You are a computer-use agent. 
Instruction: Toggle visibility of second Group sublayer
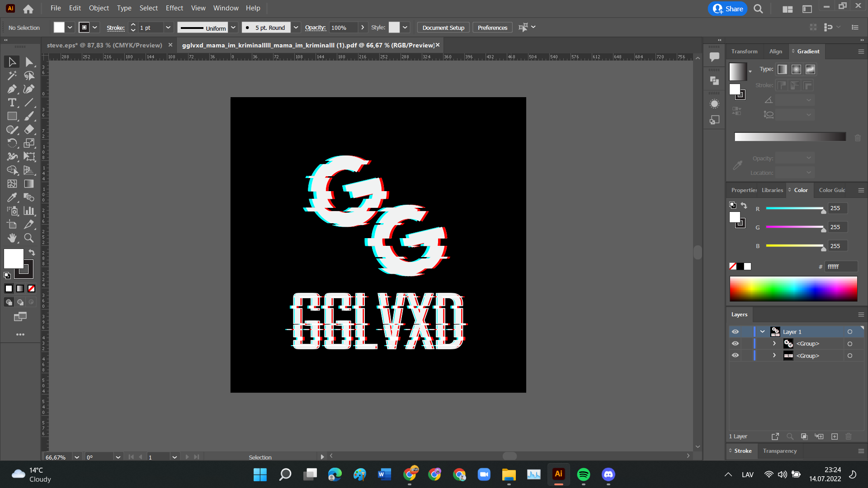coord(735,356)
